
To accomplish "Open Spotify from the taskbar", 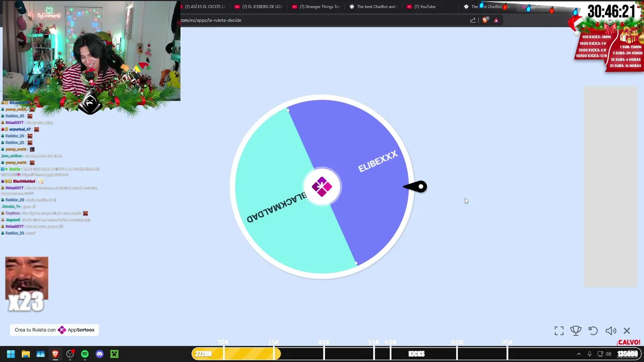I will [85, 354].
